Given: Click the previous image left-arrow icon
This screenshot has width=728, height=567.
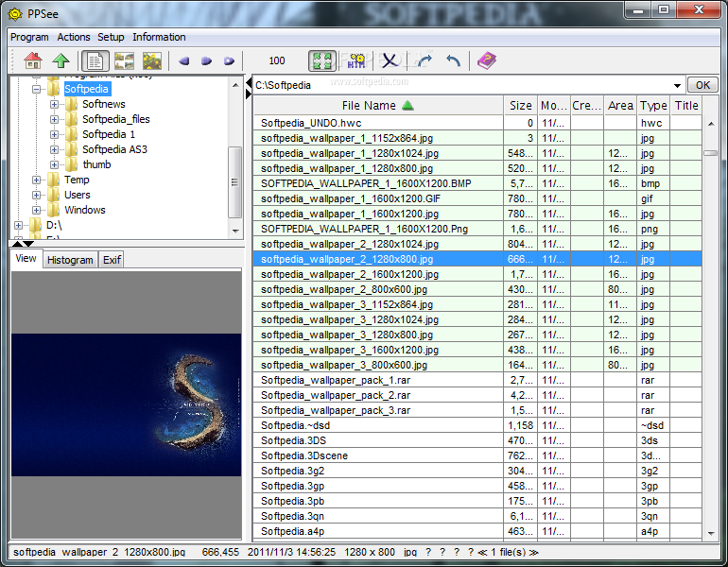Looking at the screenshot, I should coord(183,60).
